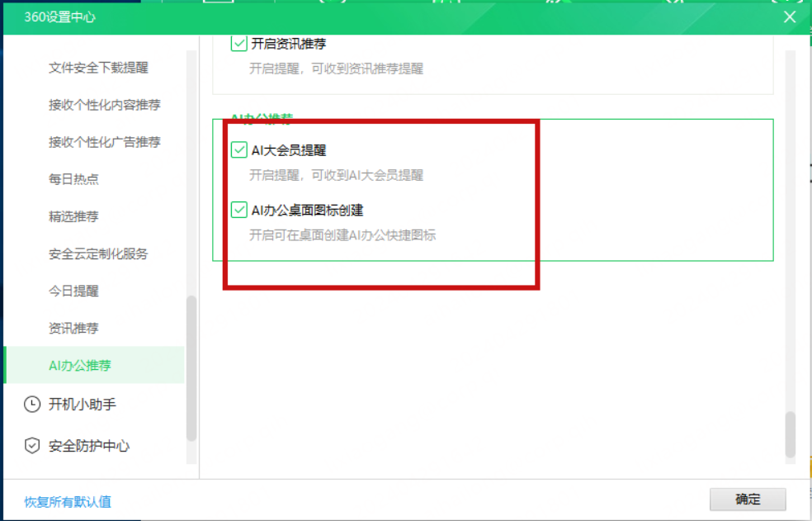
Task: Click the sidebar's vertical scrollbar thumb
Action: 191,368
